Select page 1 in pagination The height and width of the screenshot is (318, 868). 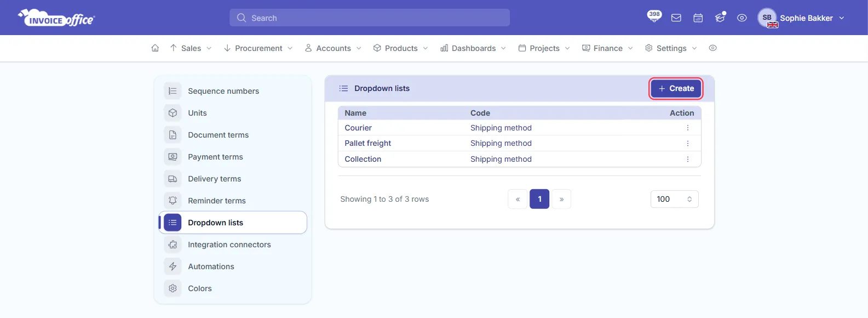coord(539,199)
